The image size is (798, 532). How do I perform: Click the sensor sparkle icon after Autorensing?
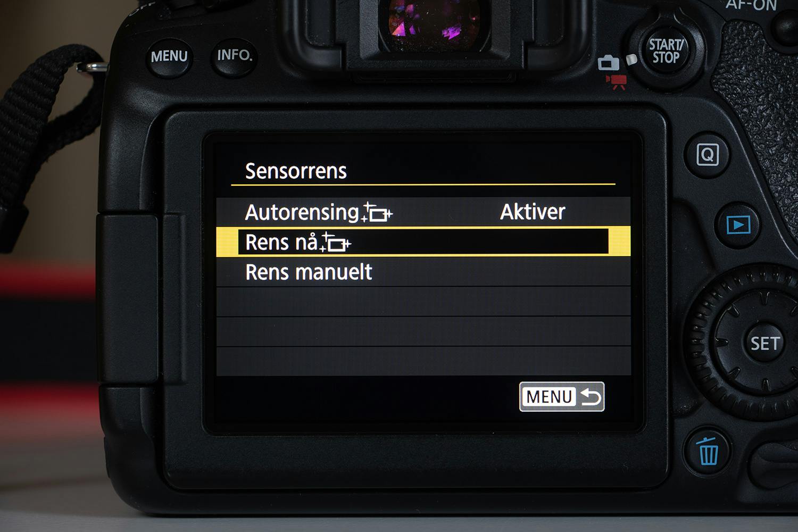[377, 213]
